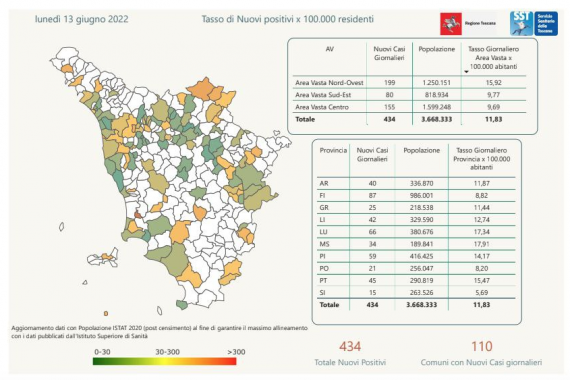Viewport: 570px width, 380px height.
Task: Click the 'PT' province row label
Action: (324, 281)
